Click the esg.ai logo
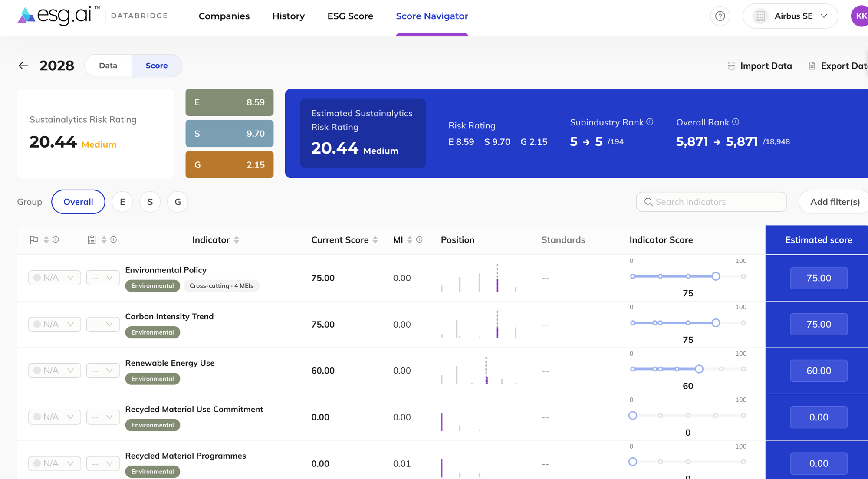868x479 pixels. click(x=59, y=15)
